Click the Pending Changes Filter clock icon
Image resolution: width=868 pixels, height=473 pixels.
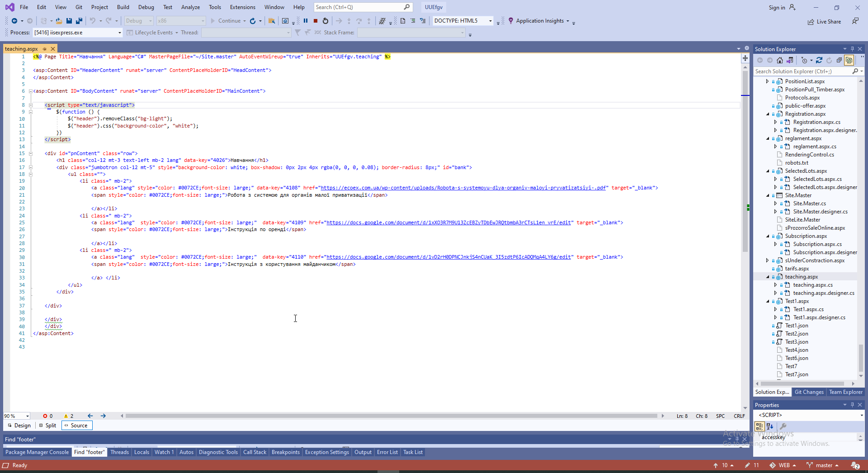(804, 60)
